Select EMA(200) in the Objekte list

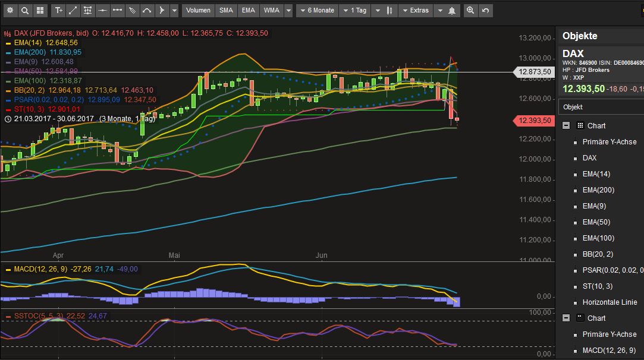click(598, 190)
